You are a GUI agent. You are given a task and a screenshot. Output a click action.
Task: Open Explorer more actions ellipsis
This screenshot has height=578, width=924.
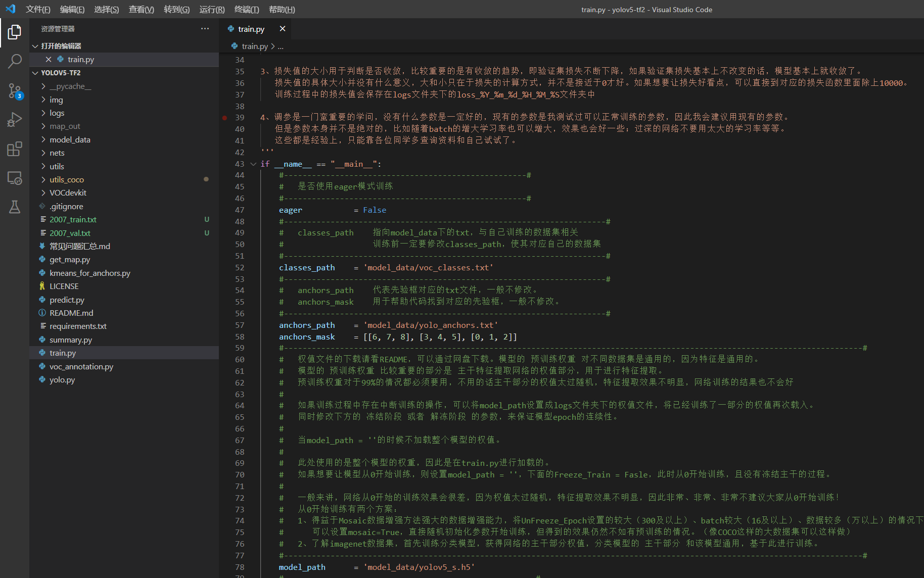coord(205,29)
